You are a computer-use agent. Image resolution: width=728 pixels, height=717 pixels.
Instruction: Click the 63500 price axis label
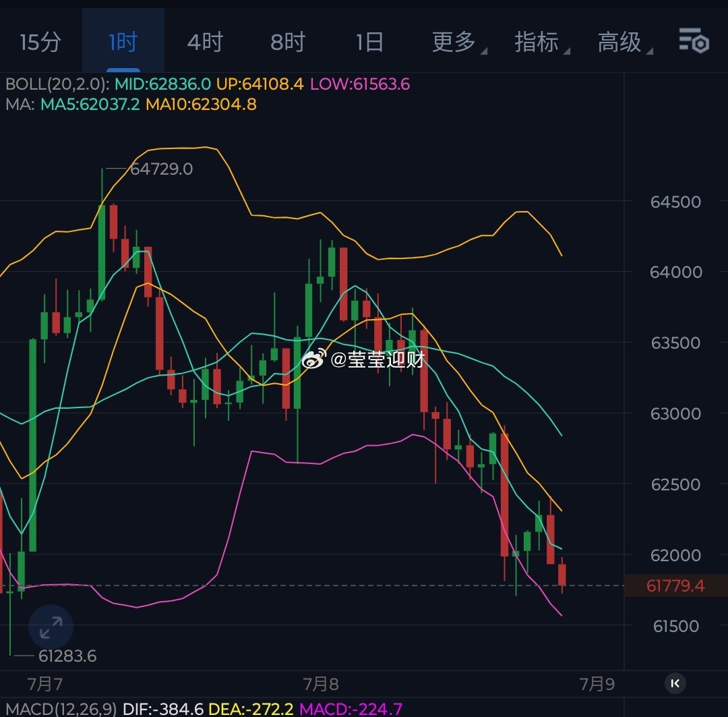(x=675, y=343)
